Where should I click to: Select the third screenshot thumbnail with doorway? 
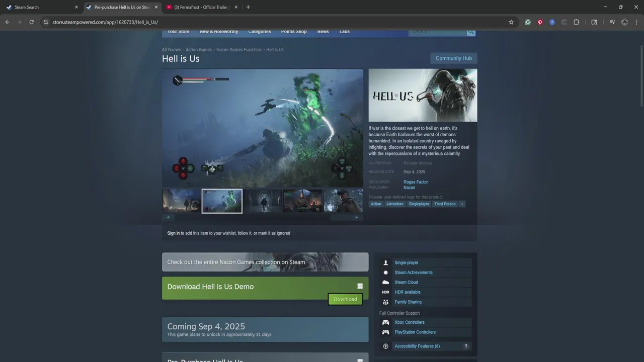coord(263,201)
